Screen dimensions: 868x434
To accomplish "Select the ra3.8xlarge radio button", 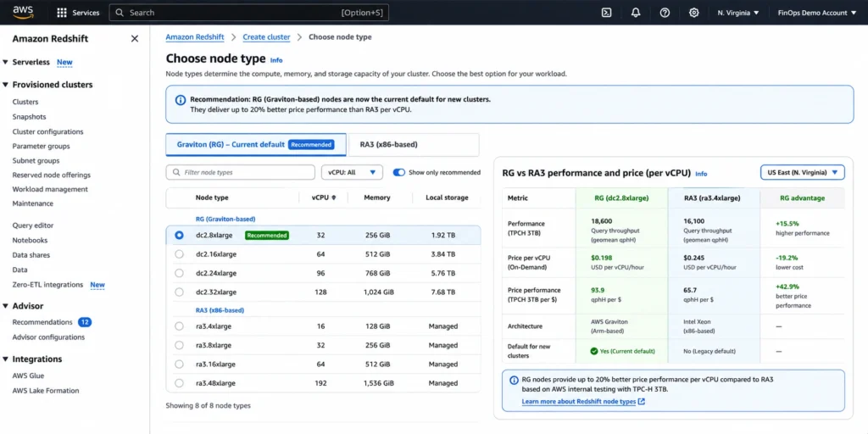I will (x=179, y=345).
